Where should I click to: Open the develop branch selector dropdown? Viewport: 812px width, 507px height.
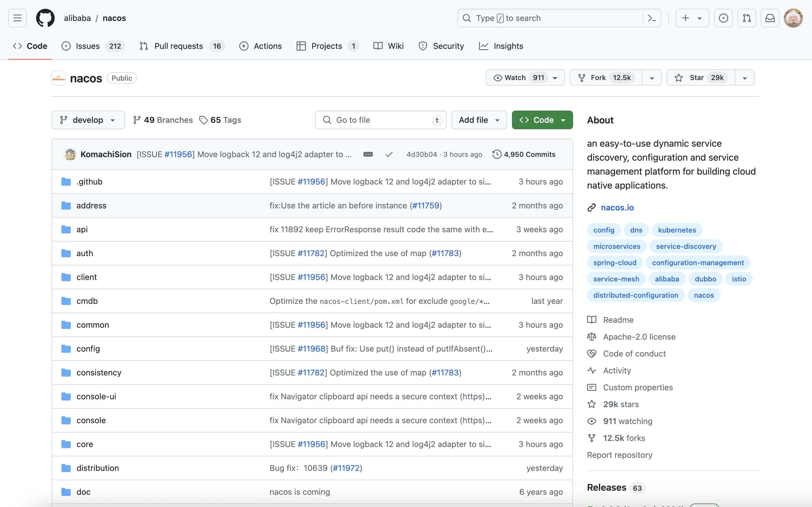(x=88, y=120)
